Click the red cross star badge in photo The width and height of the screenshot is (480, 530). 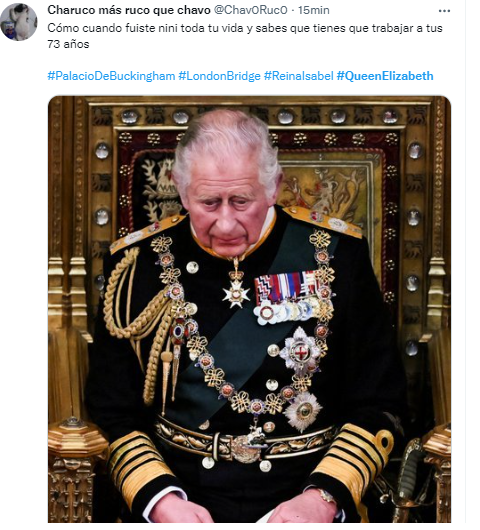click(x=300, y=352)
